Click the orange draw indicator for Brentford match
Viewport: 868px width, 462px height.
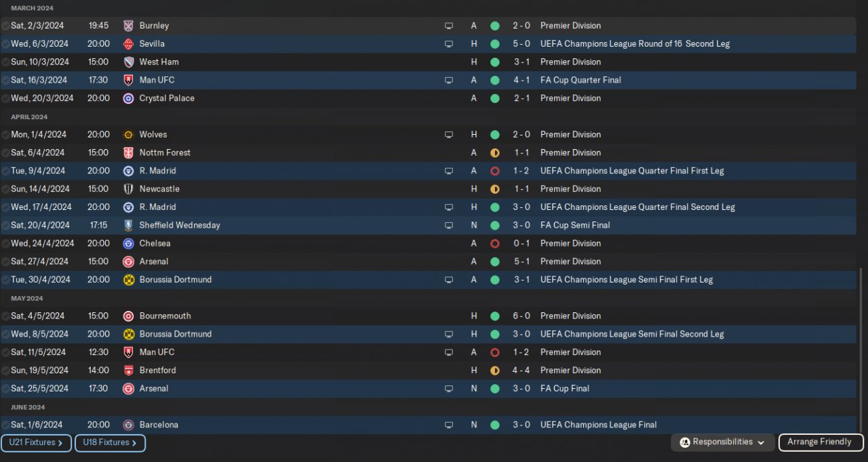[494, 371]
